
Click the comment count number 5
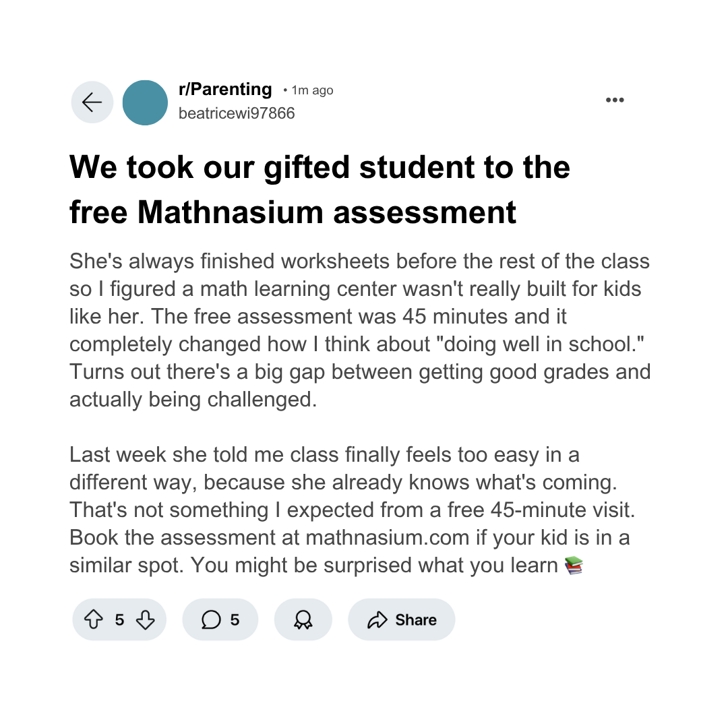point(235,620)
